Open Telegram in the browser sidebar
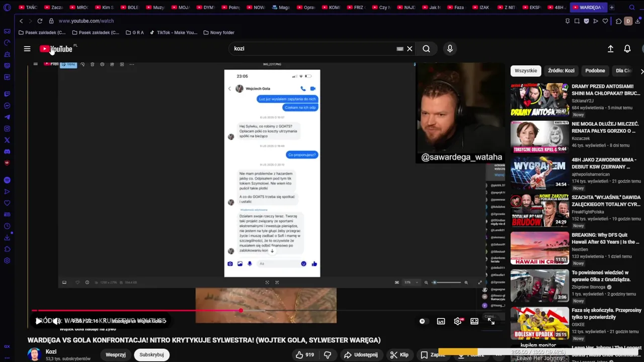This screenshot has height=362, width=644. pos(7,117)
